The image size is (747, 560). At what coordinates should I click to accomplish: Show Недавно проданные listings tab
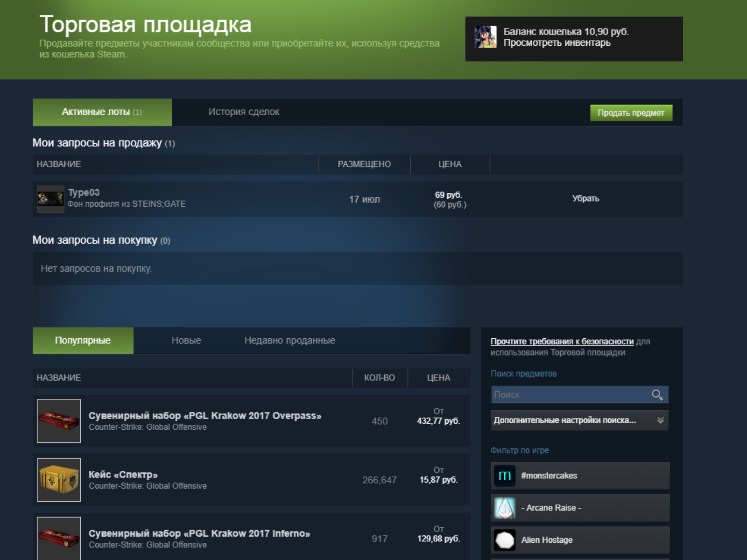click(x=289, y=341)
